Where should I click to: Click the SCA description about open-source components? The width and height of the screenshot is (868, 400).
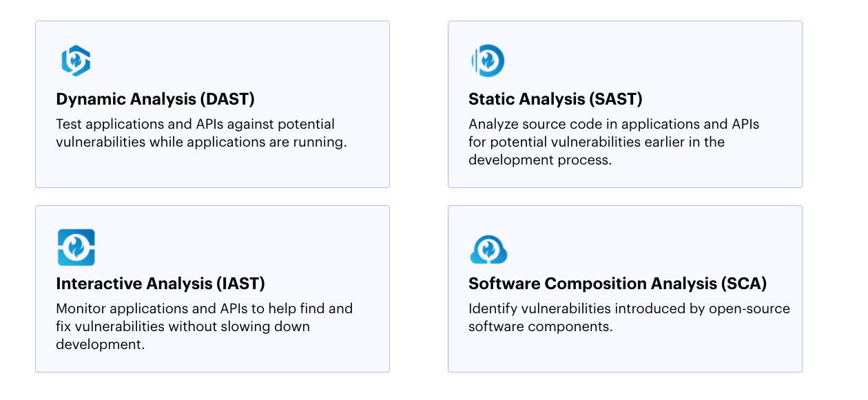pos(628,317)
